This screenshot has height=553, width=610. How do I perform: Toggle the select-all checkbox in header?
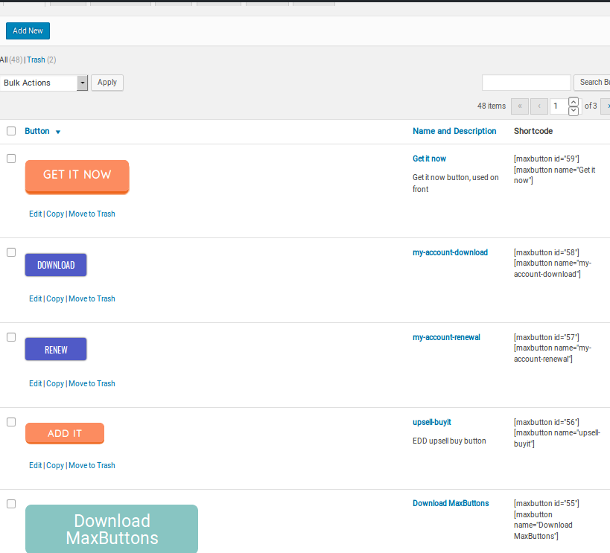click(x=12, y=131)
